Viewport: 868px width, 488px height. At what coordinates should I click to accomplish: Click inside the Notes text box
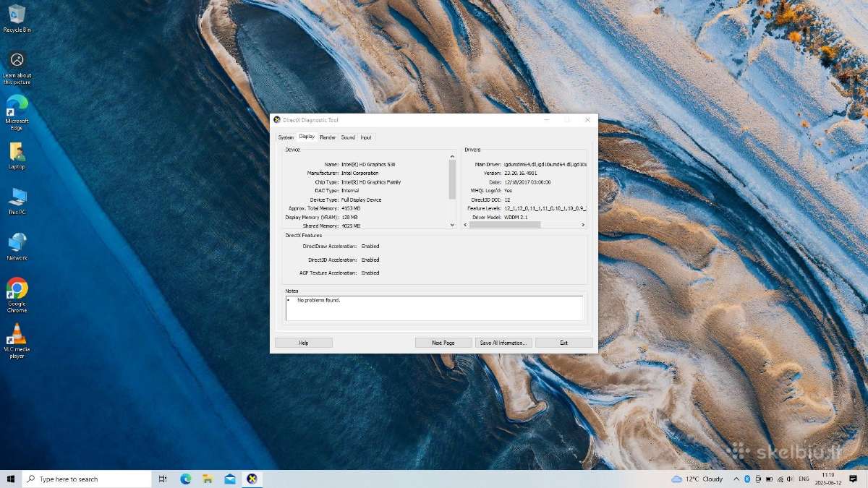(x=434, y=308)
